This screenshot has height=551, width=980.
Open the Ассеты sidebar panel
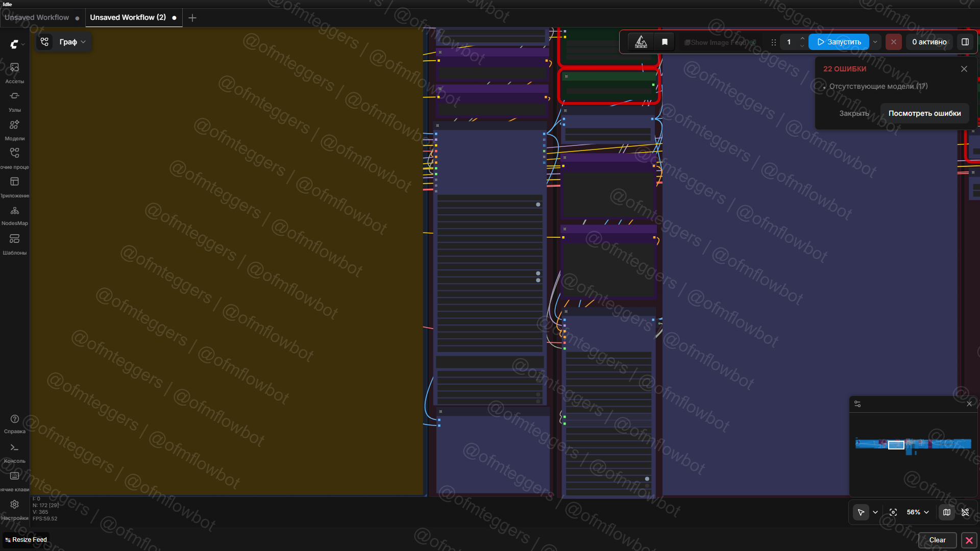(14, 72)
